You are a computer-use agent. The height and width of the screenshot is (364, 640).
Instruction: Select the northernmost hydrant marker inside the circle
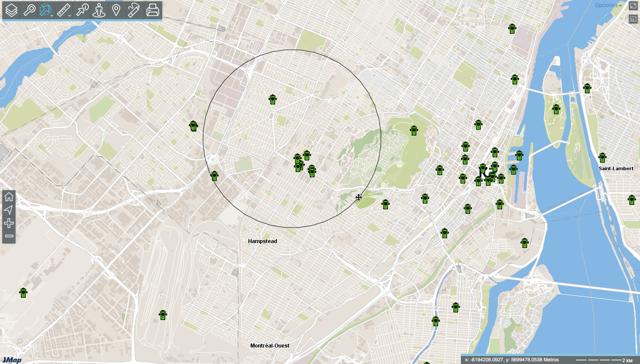point(272,100)
